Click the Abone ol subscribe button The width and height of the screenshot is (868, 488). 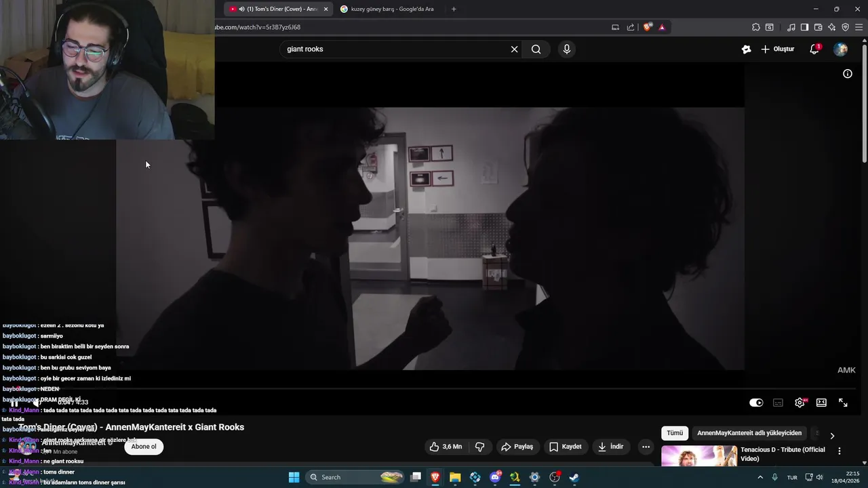tap(144, 447)
